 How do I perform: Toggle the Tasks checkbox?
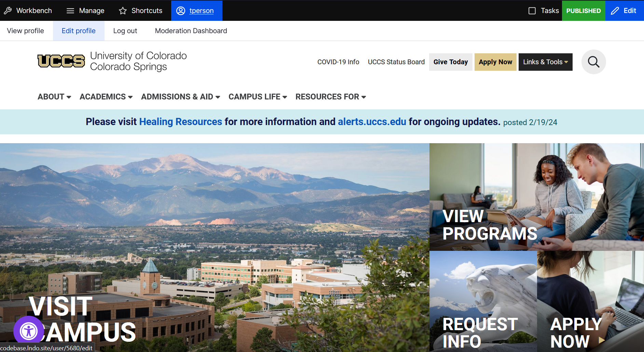[532, 11]
